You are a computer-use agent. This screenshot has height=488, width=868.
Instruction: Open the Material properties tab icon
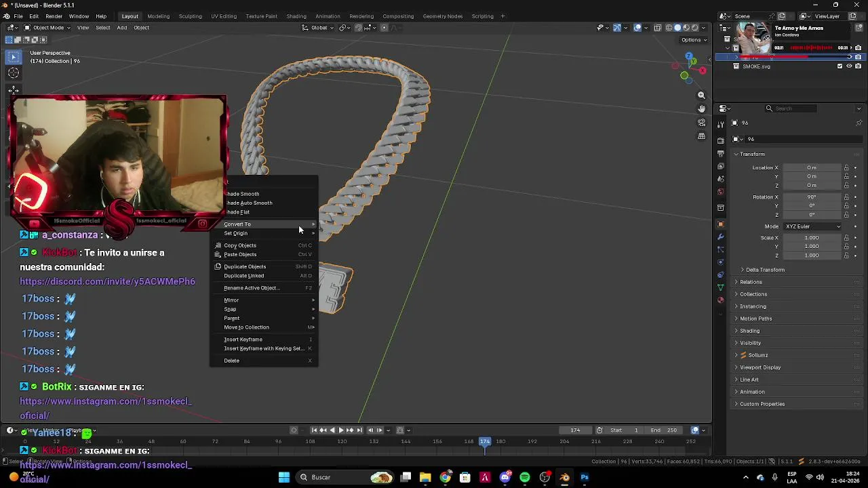(x=720, y=300)
